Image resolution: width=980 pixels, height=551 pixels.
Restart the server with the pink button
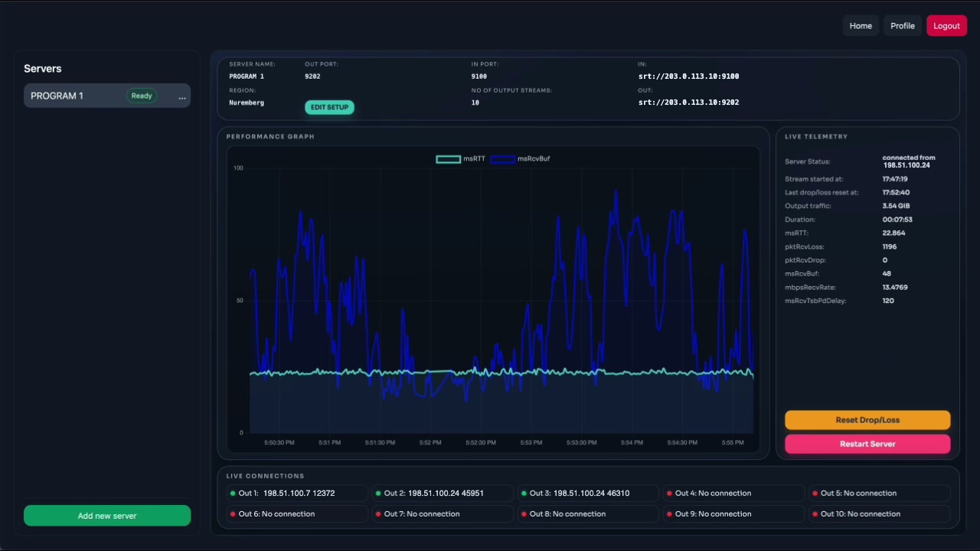tap(867, 444)
